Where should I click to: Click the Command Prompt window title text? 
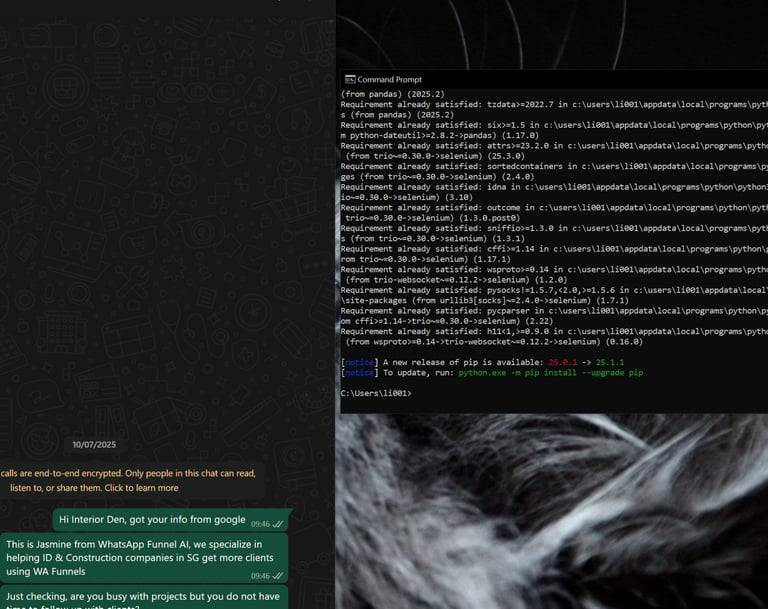tap(389, 79)
